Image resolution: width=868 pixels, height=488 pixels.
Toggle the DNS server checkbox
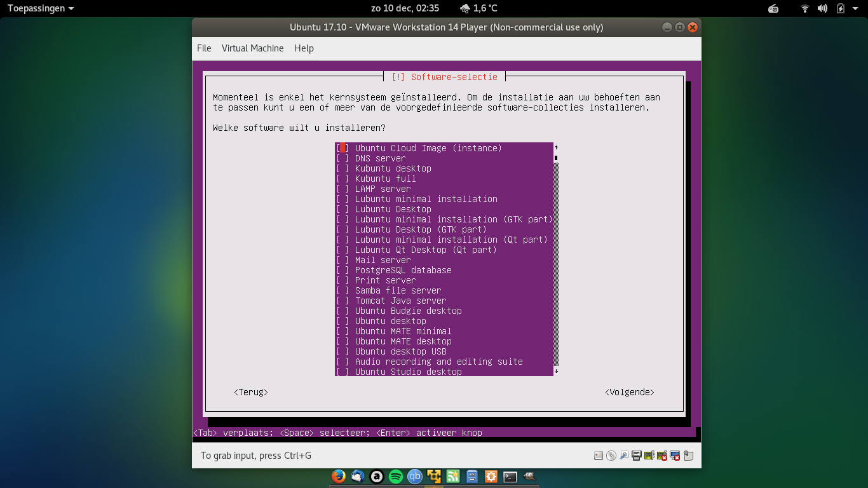pos(342,158)
